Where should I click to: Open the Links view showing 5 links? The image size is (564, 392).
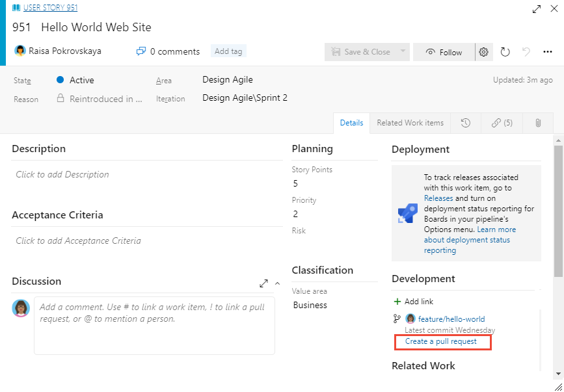[502, 123]
